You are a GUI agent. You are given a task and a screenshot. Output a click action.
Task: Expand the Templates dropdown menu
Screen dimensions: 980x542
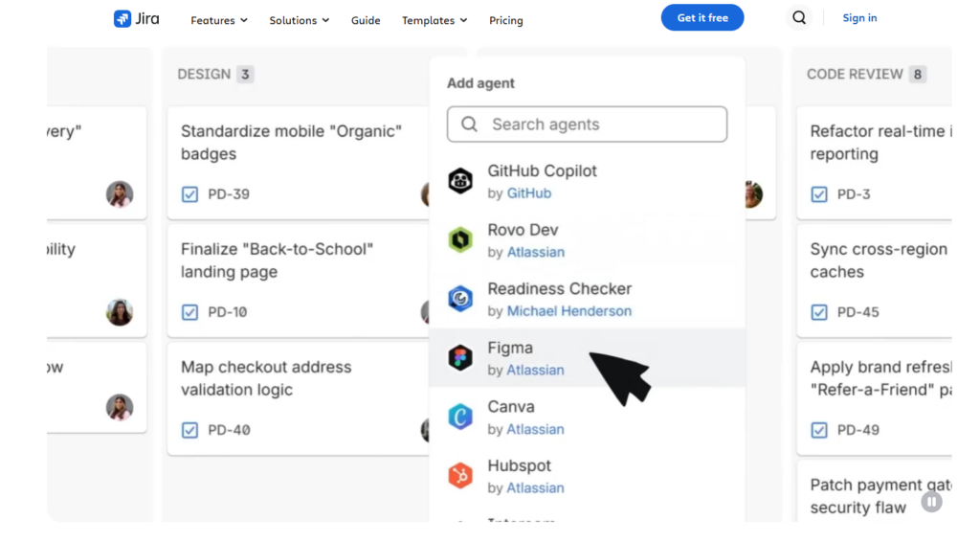point(434,21)
